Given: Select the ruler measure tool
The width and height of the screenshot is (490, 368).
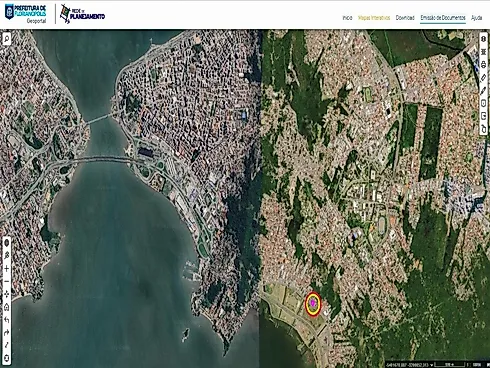Looking at the screenshot, I should click(x=483, y=77).
